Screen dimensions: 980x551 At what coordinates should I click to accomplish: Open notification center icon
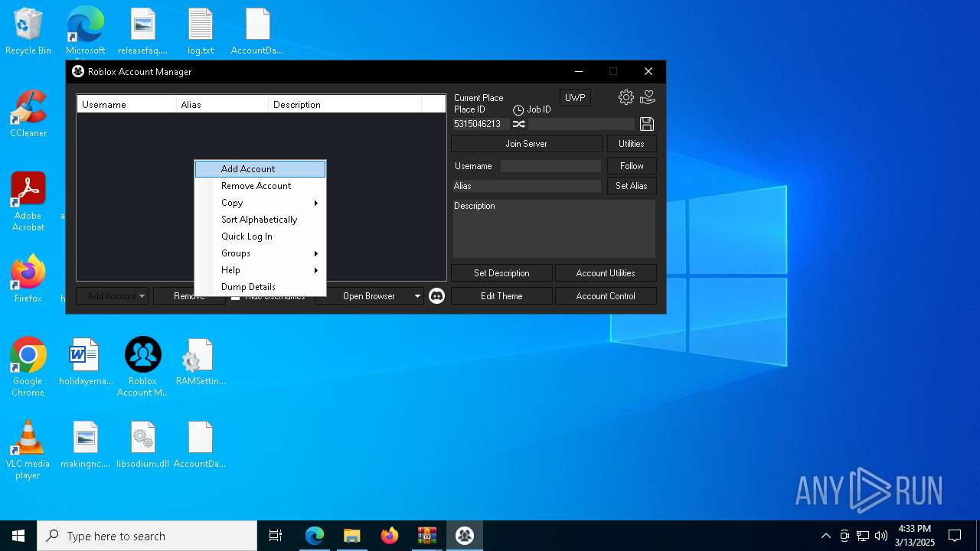(955, 536)
